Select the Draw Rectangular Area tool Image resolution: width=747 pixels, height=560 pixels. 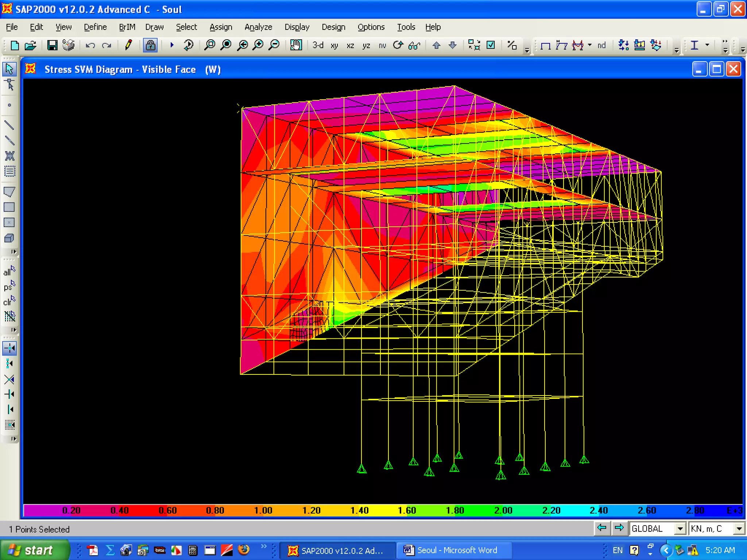coord(9,207)
